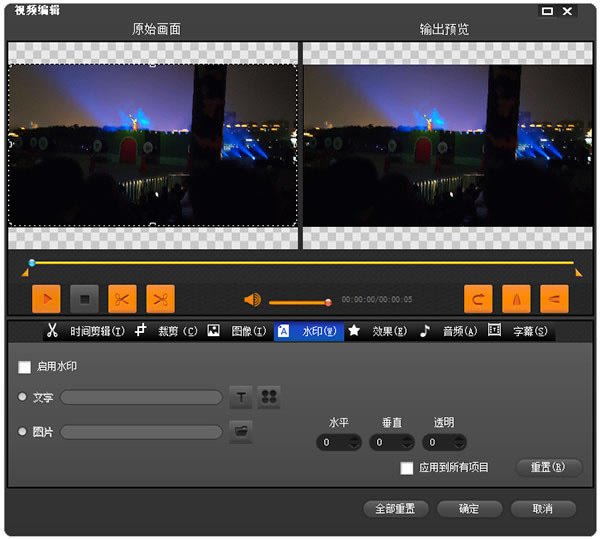Screen dimensions: 600x539
Task: Cancel with the 取消 button
Action: click(543, 509)
